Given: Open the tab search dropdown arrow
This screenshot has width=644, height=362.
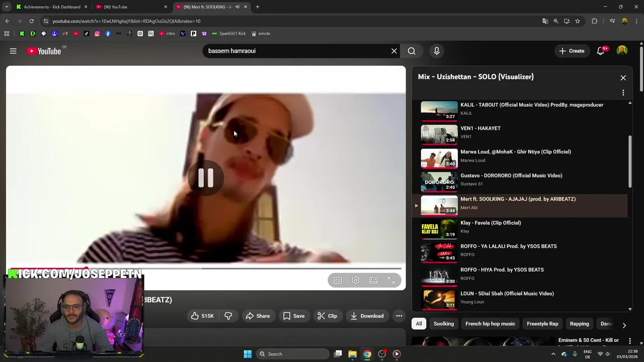Looking at the screenshot, I should 7,7.
